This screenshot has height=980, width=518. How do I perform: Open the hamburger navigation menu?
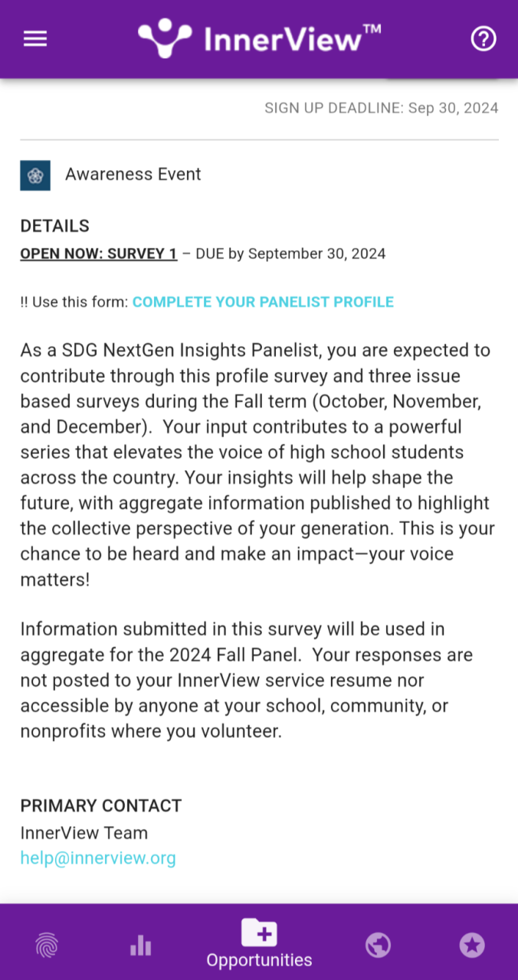pyautogui.click(x=35, y=39)
